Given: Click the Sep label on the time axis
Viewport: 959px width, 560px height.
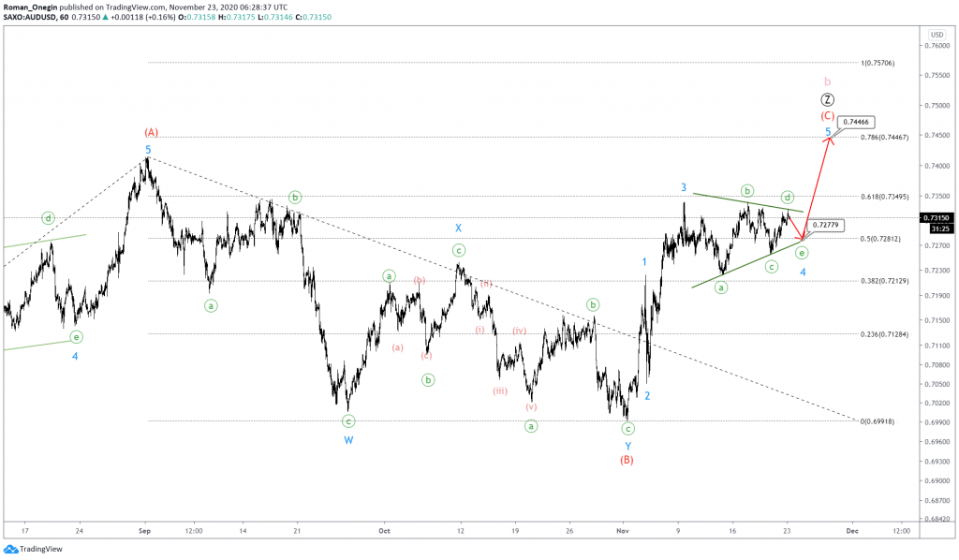Looking at the screenshot, I should (x=143, y=529).
